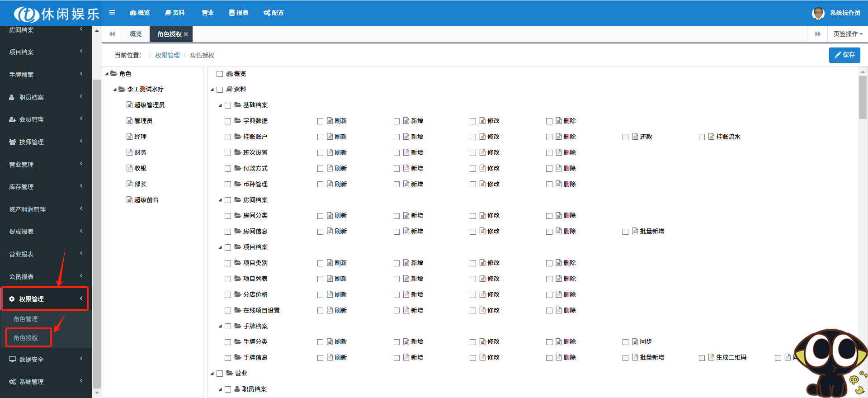
Task: Click the system operator avatar icon
Action: (x=818, y=13)
